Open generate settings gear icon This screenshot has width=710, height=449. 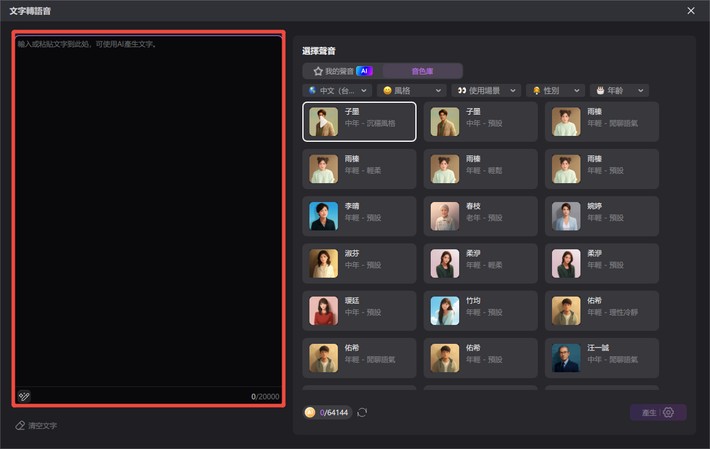pyautogui.click(x=668, y=412)
